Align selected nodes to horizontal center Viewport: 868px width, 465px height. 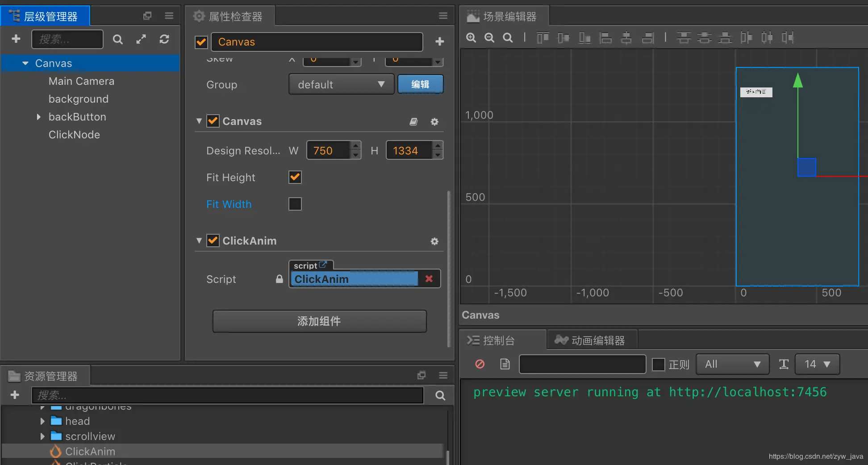tap(626, 37)
